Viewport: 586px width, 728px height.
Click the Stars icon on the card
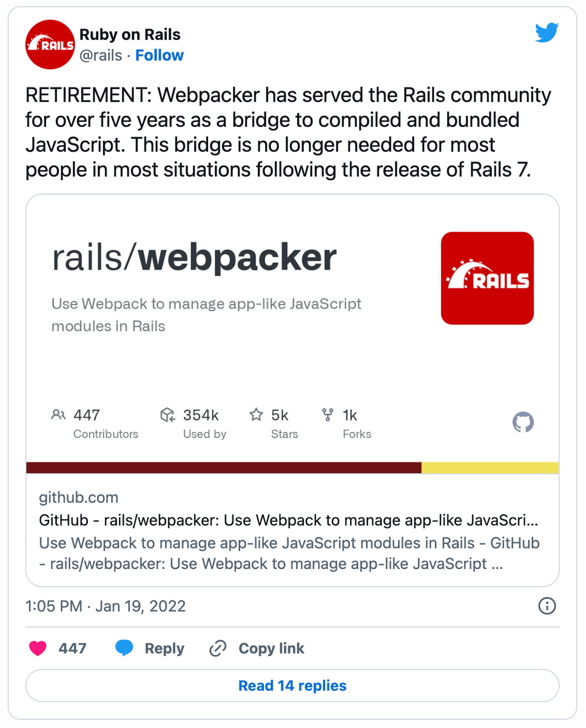point(255,414)
